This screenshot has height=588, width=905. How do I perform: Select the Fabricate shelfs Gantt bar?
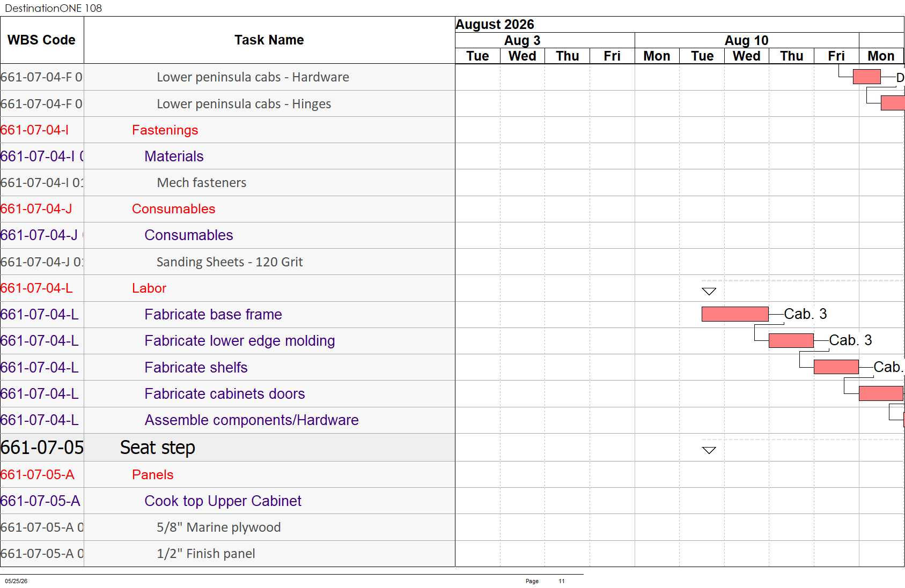pos(836,367)
